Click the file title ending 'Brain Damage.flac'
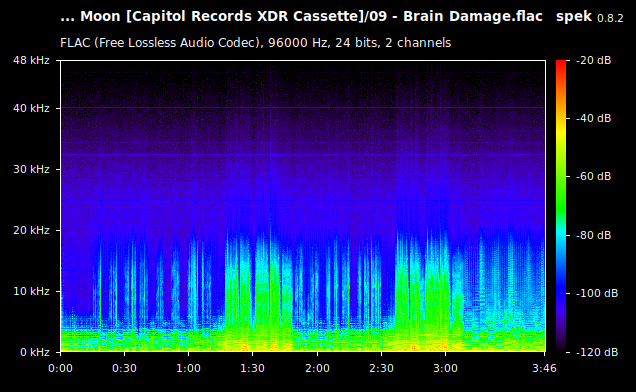The image size is (636, 392). (x=301, y=16)
